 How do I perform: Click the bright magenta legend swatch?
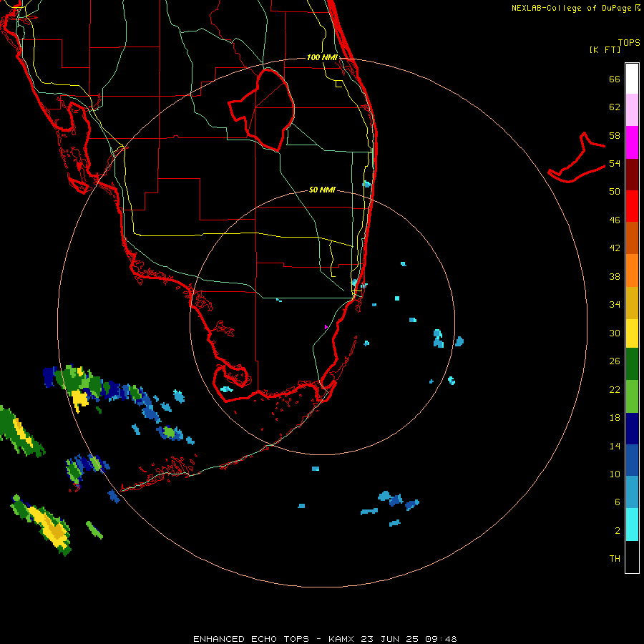pos(632,142)
